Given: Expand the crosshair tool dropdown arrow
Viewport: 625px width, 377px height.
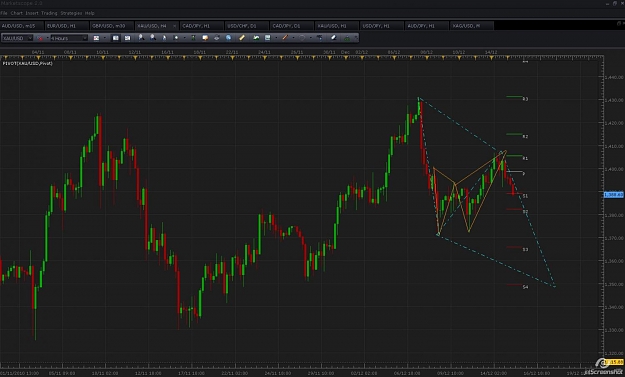Looking at the screenshot, I should pos(185,37).
